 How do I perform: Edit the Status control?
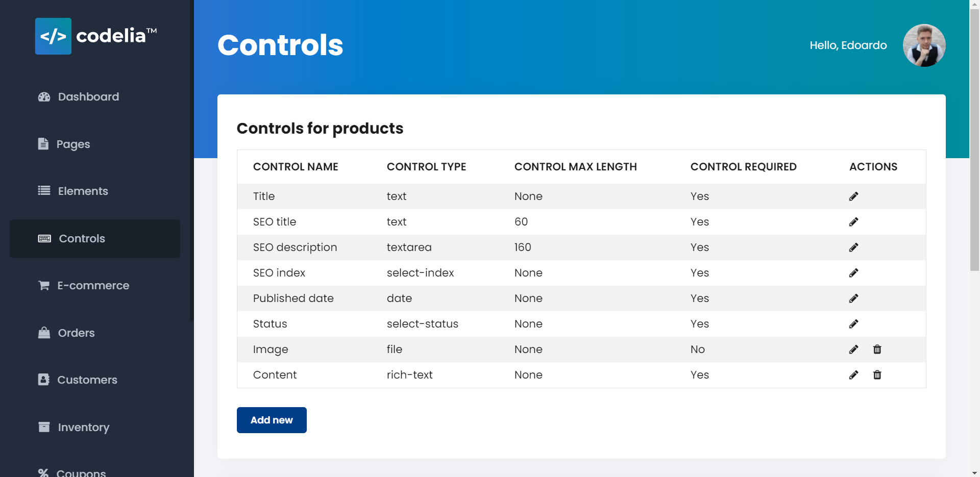tap(853, 324)
